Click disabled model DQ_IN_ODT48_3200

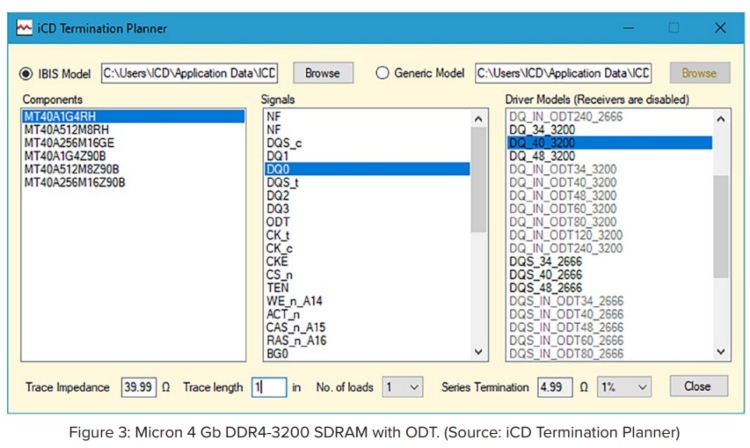pos(610,196)
